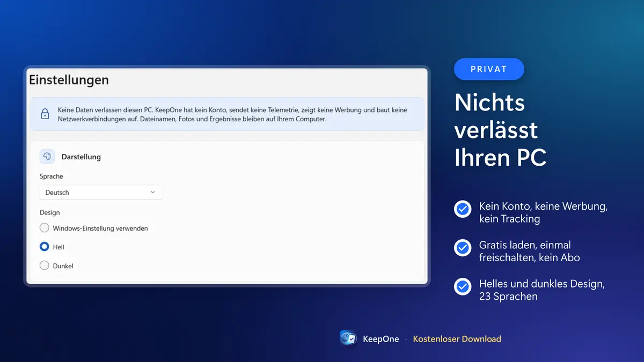The image size is (644, 362).
Task: Click the 'Gratis laden, einmal freischalten' text
Action: click(x=530, y=251)
